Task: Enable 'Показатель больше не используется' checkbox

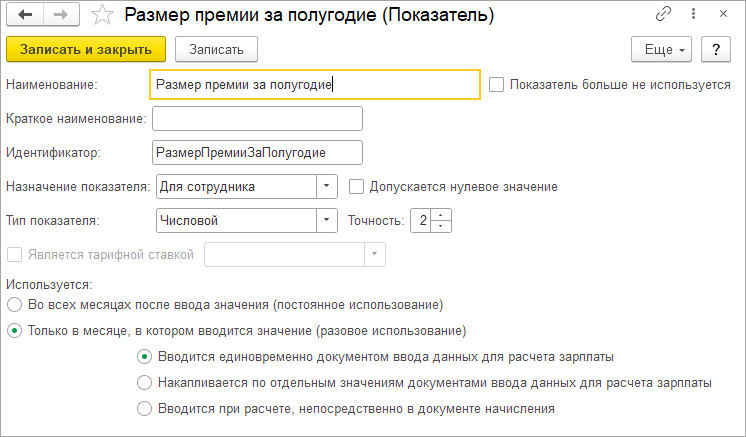Action: tap(496, 85)
